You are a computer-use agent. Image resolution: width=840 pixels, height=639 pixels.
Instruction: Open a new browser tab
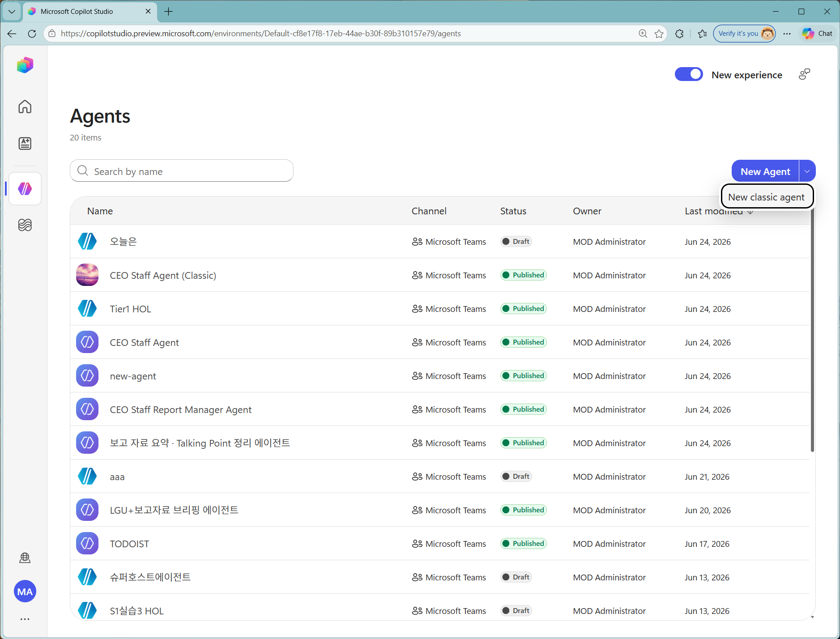[169, 12]
